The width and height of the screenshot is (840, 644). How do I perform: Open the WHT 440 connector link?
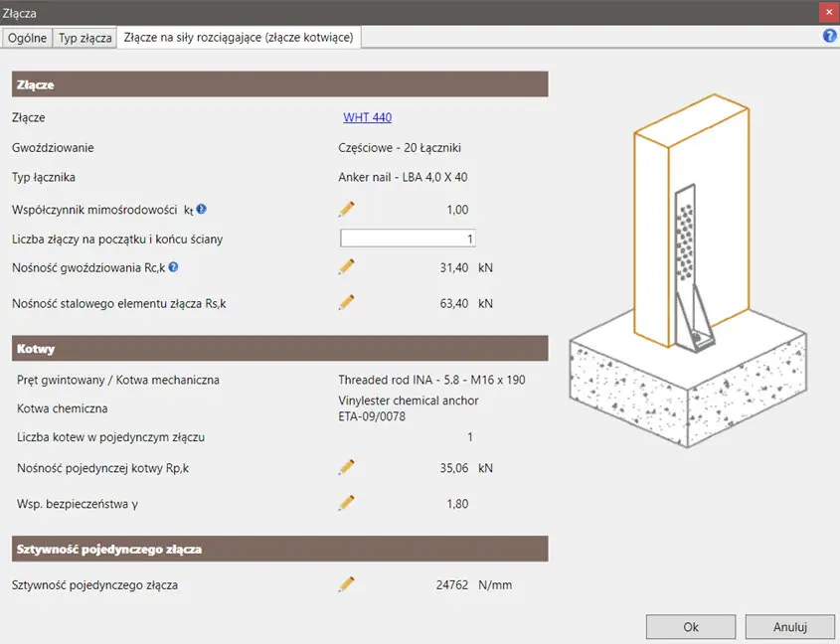[367, 117]
